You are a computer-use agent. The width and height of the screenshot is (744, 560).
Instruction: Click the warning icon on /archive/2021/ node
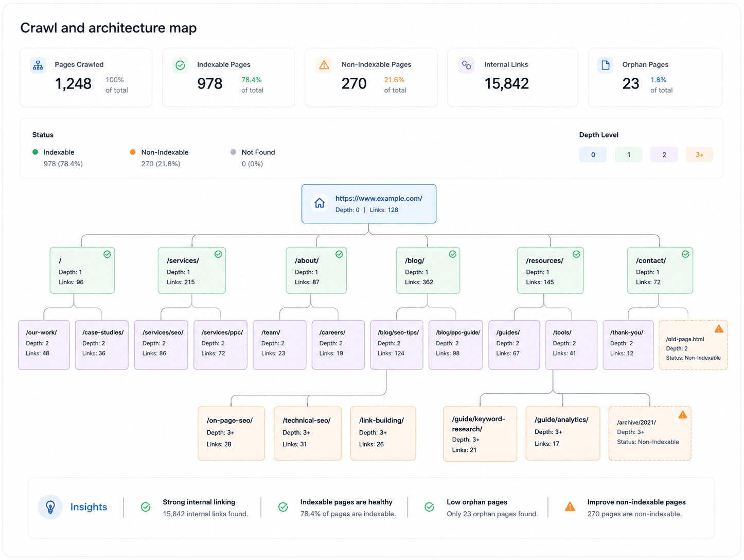click(x=683, y=414)
